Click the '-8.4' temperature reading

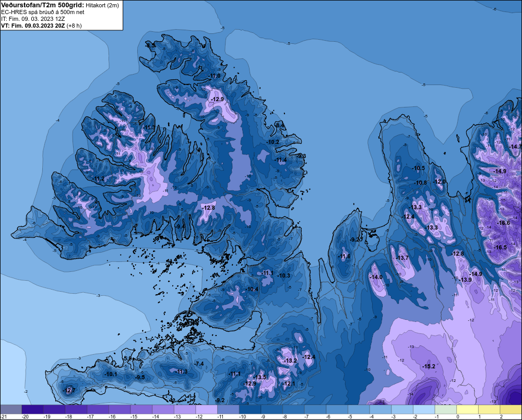pos(280,125)
